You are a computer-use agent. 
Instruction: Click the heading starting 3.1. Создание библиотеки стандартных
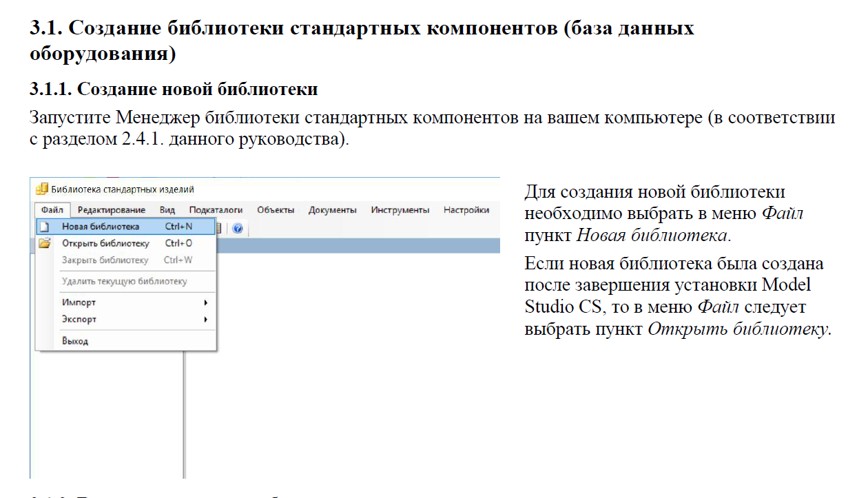click(362, 41)
